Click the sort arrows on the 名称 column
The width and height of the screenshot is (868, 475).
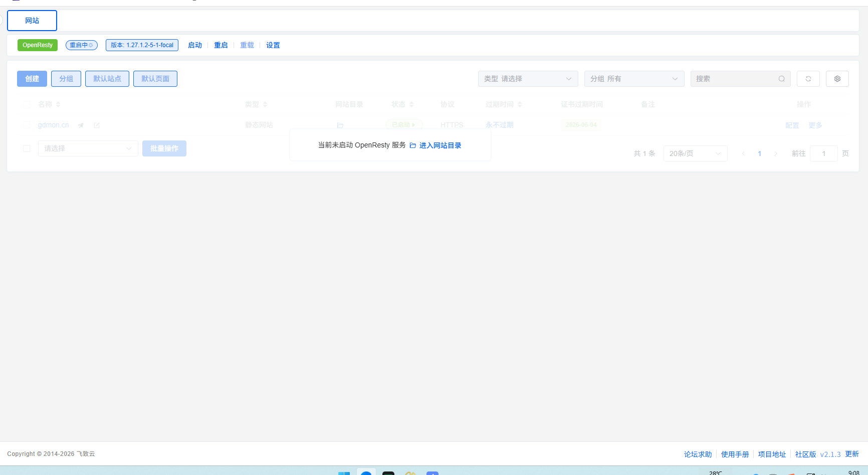pos(58,104)
